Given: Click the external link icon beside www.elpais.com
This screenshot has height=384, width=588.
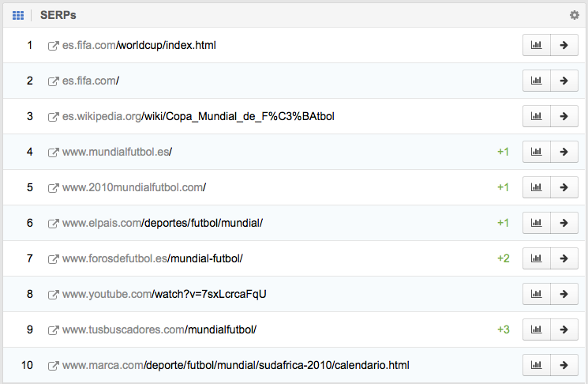Looking at the screenshot, I should click(x=54, y=223).
